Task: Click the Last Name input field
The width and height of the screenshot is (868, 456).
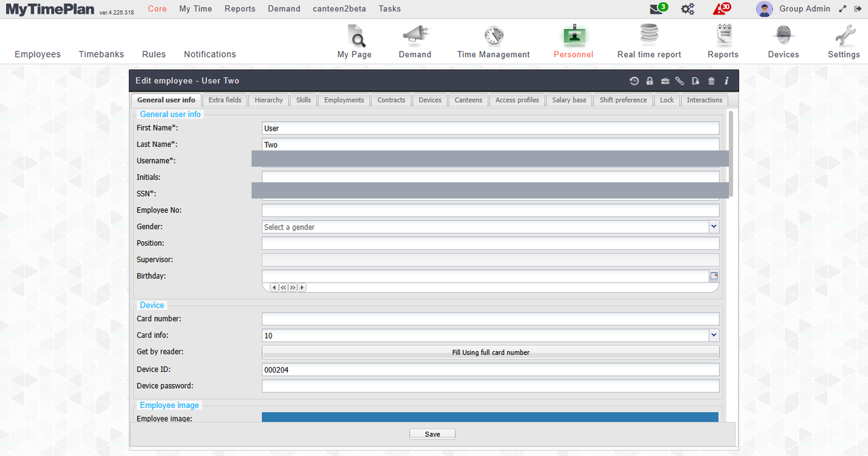Action: click(x=490, y=144)
